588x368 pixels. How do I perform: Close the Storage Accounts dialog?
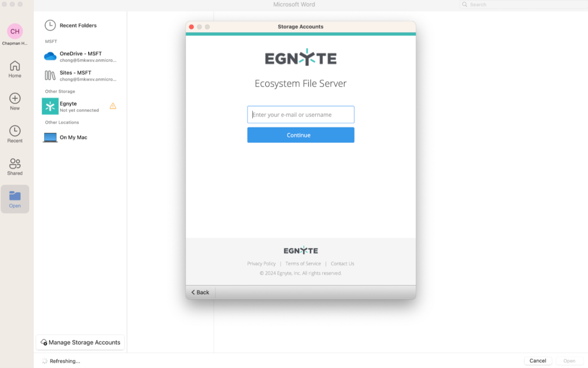tap(192, 26)
